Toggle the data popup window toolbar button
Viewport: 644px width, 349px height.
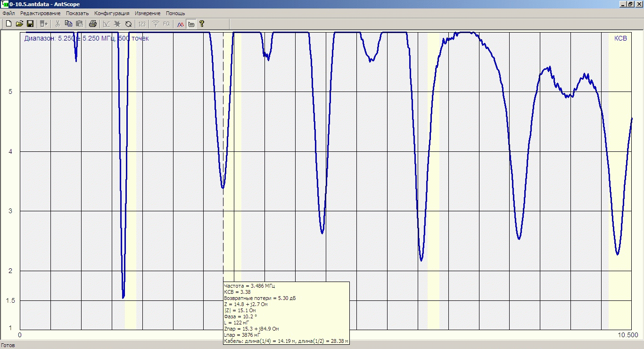pyautogui.click(x=191, y=24)
